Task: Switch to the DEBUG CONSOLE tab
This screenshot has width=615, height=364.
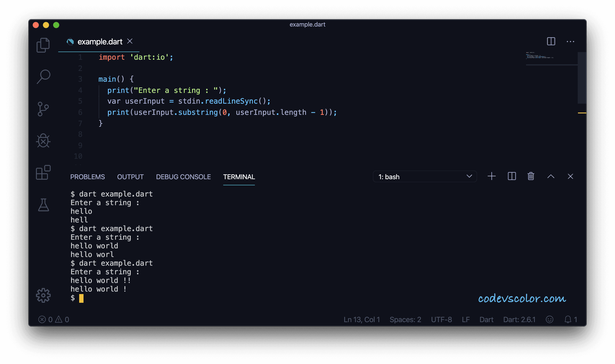Action: point(183,177)
